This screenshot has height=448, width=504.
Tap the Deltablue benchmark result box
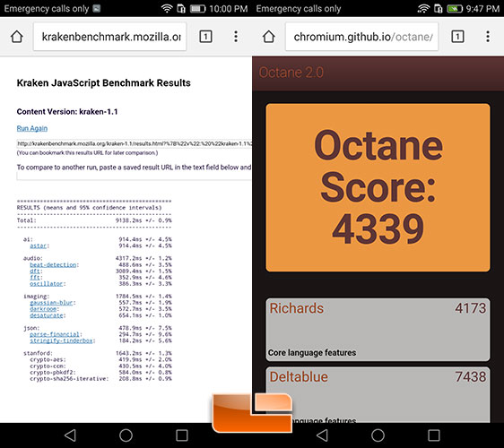click(x=378, y=395)
